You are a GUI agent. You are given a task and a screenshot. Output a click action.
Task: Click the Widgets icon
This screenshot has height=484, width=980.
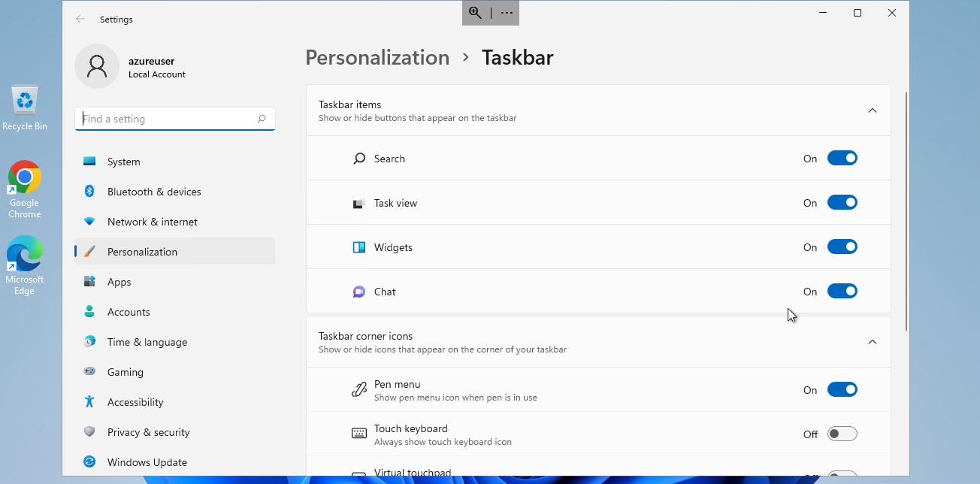359,247
